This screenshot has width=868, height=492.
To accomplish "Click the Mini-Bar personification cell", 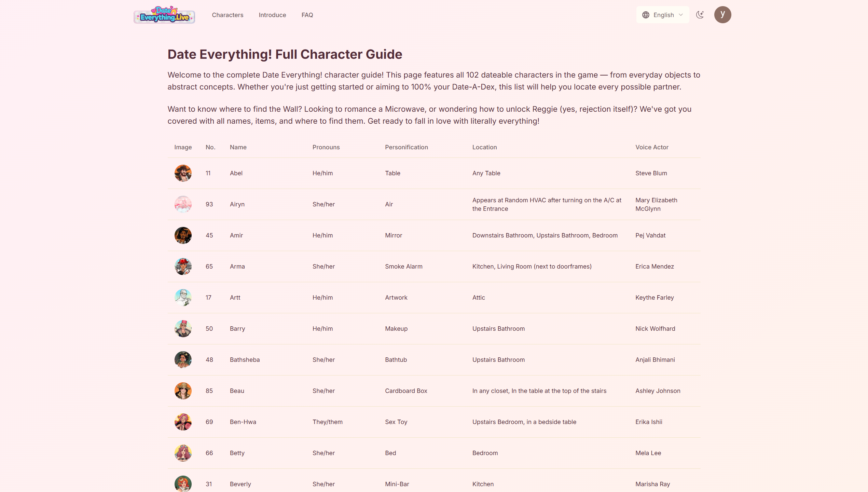I will tap(397, 484).
